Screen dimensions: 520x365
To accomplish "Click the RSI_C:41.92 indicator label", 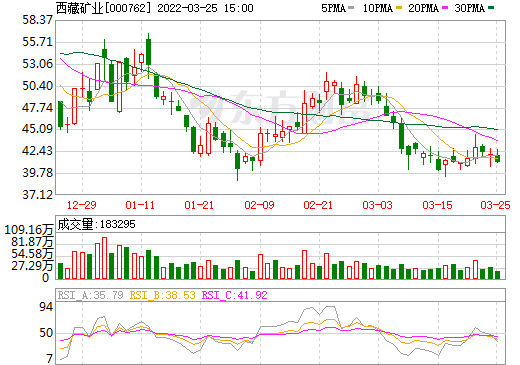I will (x=235, y=295).
